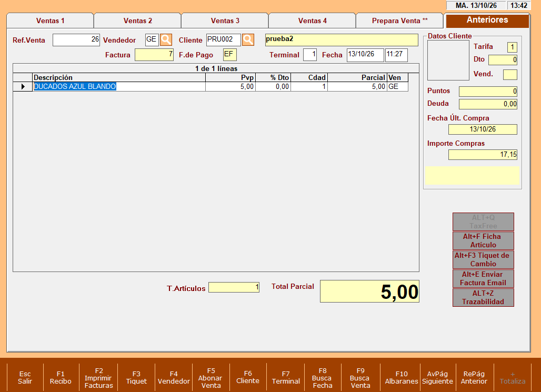This screenshot has height=392, width=541.
Task: Open the Cliente search magnifier
Action: click(x=248, y=39)
